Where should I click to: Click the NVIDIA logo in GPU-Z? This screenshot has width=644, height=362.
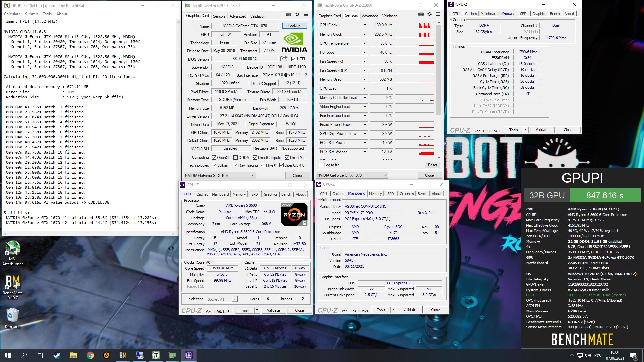click(294, 43)
